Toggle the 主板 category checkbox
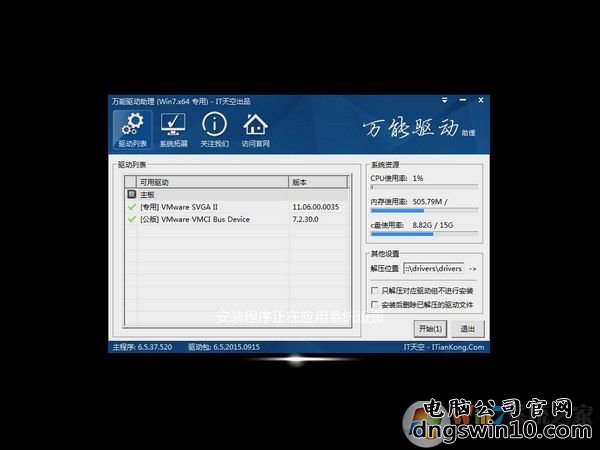The width and height of the screenshot is (600, 450). click(131, 194)
